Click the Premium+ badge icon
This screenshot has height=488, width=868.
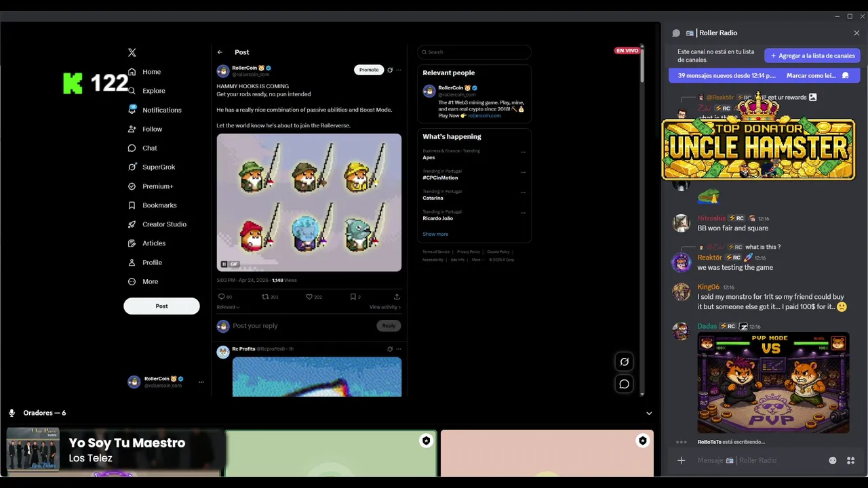132,186
